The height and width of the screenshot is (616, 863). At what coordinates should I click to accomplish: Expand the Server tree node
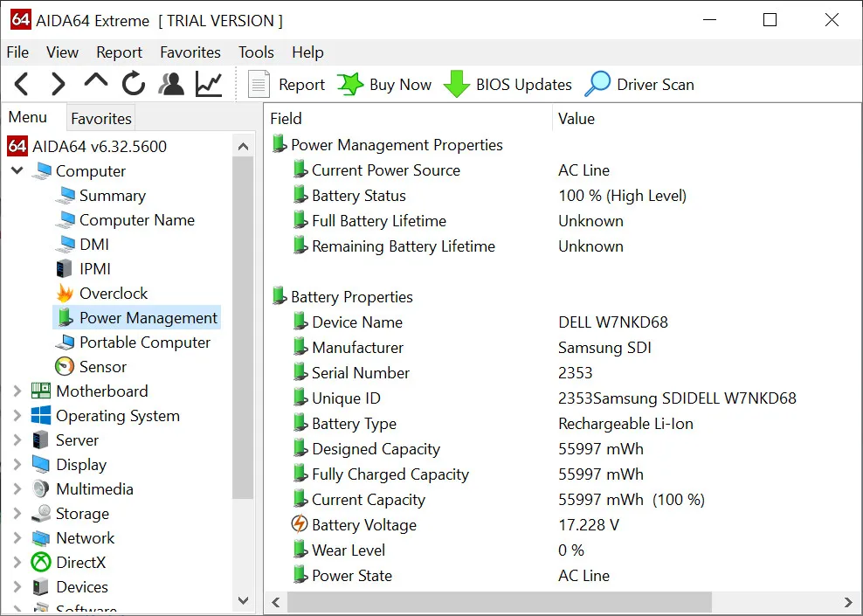[x=17, y=440]
